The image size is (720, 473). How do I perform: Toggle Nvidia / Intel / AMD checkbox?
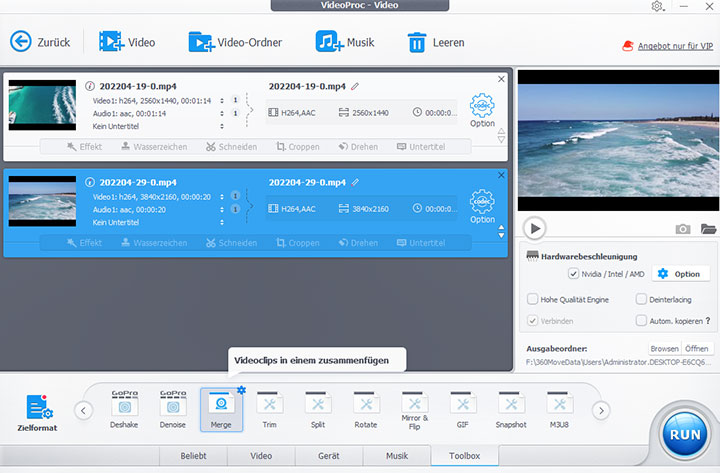click(573, 274)
